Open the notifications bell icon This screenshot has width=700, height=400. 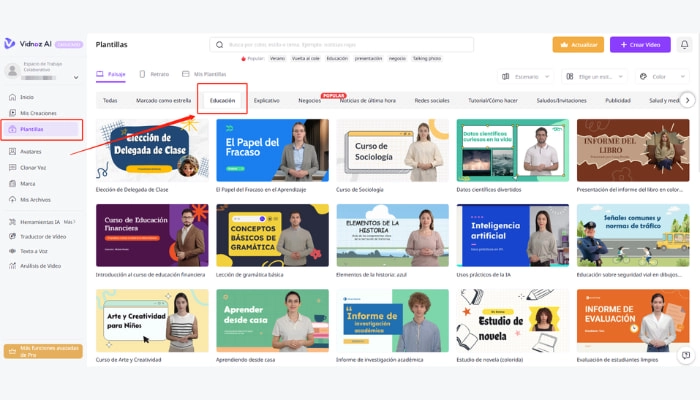click(684, 45)
